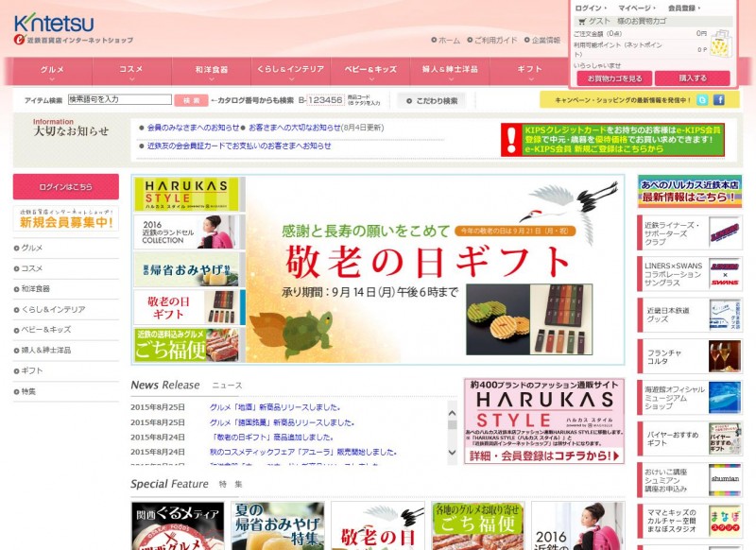Viewport: 756px width, 550px height.
Task: Open the Facebook icon link
Action: coord(719,100)
